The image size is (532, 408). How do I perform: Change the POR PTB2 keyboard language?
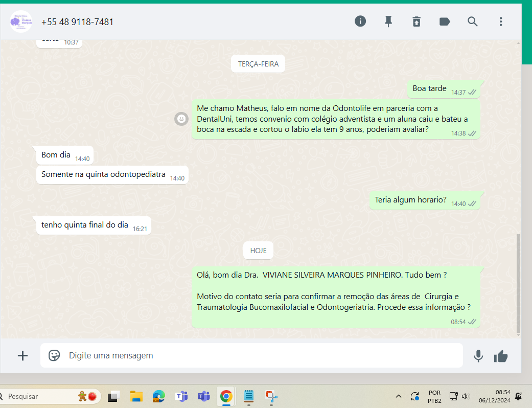click(434, 396)
